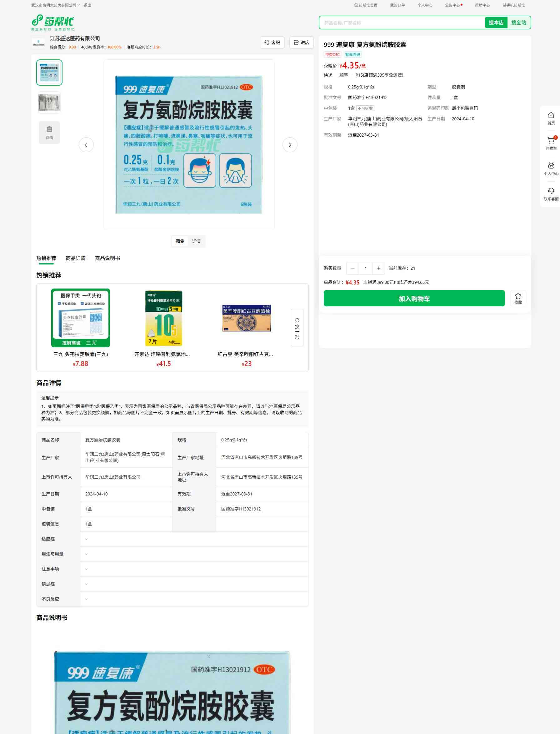Select the second product thumbnail image
This screenshot has height=734, width=560.
pyautogui.click(x=49, y=103)
